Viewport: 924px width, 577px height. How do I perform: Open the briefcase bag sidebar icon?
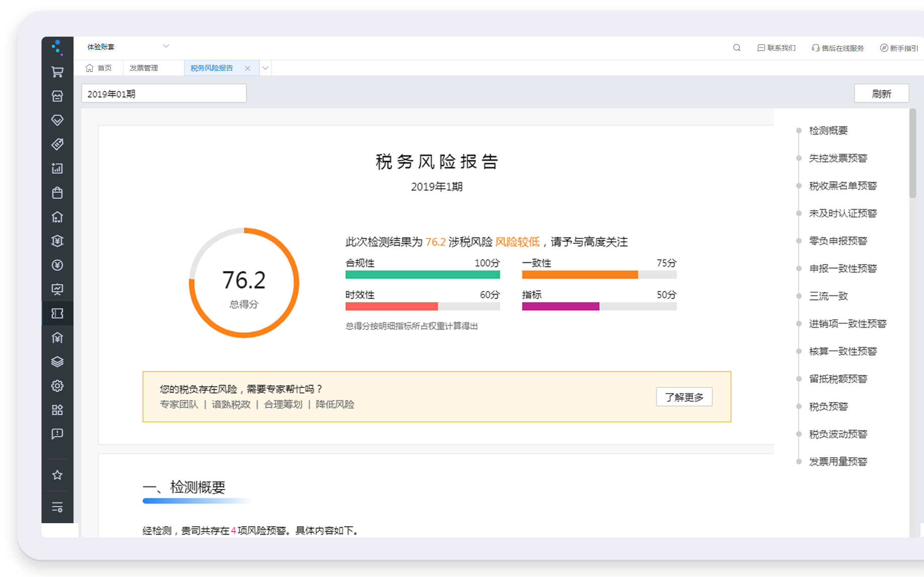click(x=57, y=193)
